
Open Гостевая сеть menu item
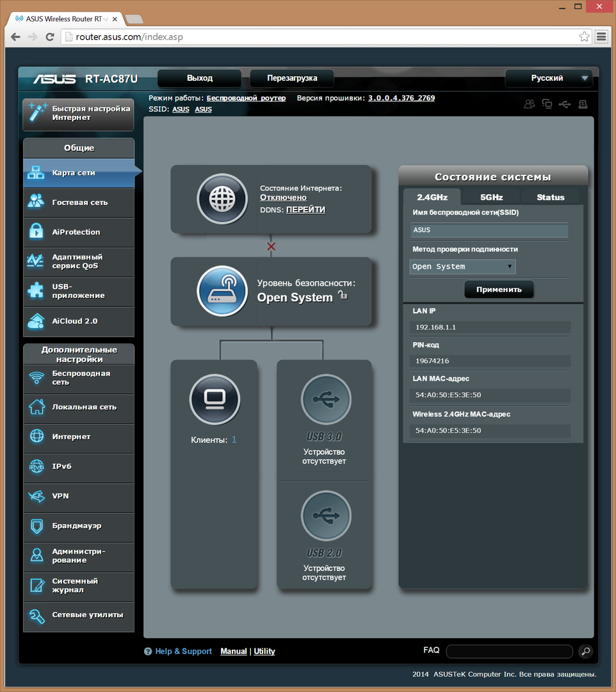pos(79,202)
